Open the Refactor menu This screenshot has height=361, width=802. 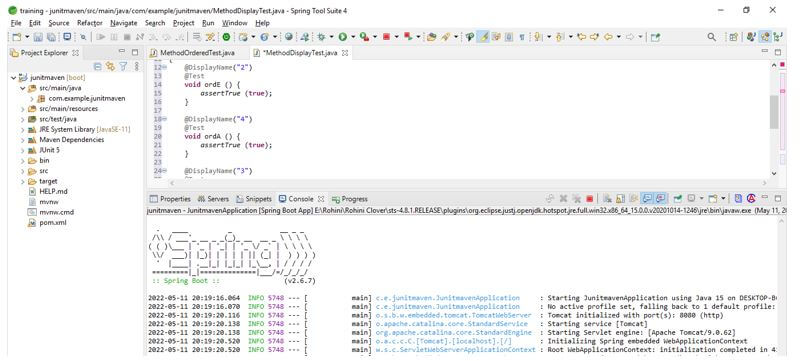point(90,23)
